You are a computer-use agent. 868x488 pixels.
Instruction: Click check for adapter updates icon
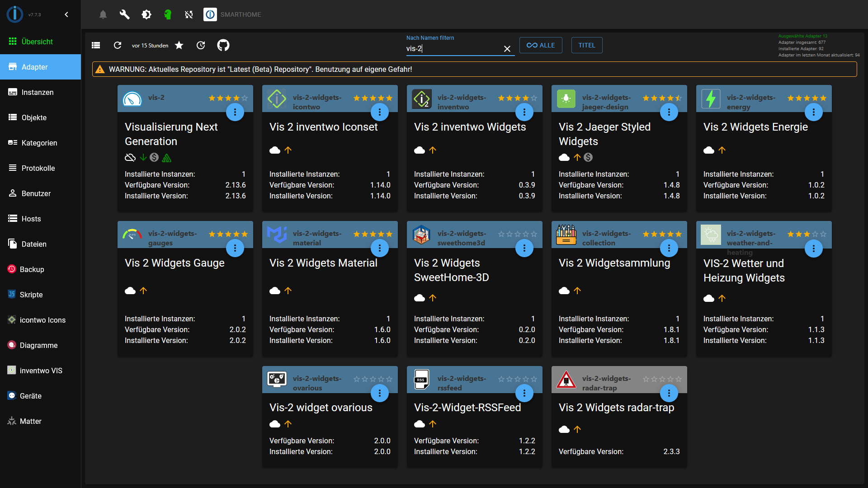[201, 45]
